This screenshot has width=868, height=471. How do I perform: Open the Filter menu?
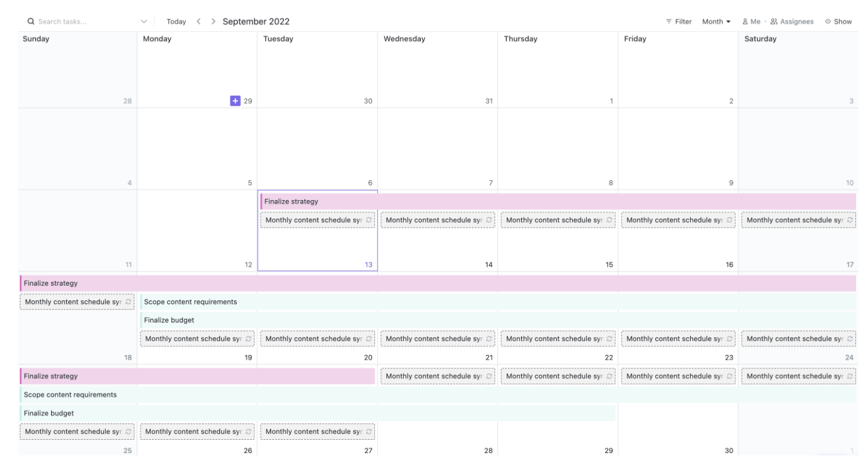point(678,21)
